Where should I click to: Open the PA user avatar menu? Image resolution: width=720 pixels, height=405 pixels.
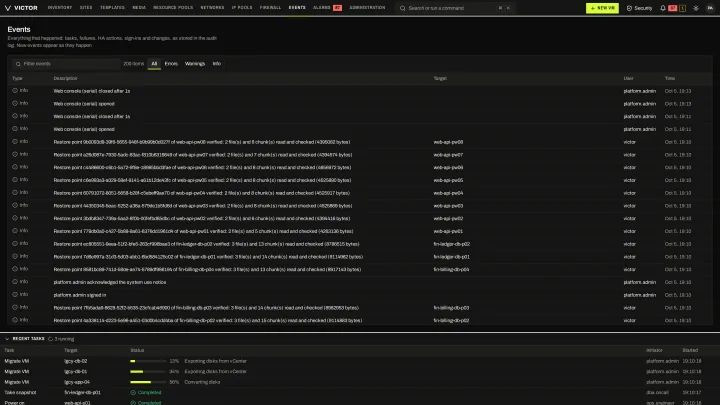pyautogui.click(x=710, y=8)
